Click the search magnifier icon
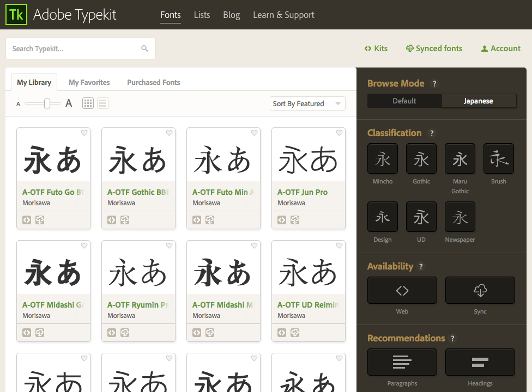This screenshot has width=532, height=392. pyautogui.click(x=144, y=48)
